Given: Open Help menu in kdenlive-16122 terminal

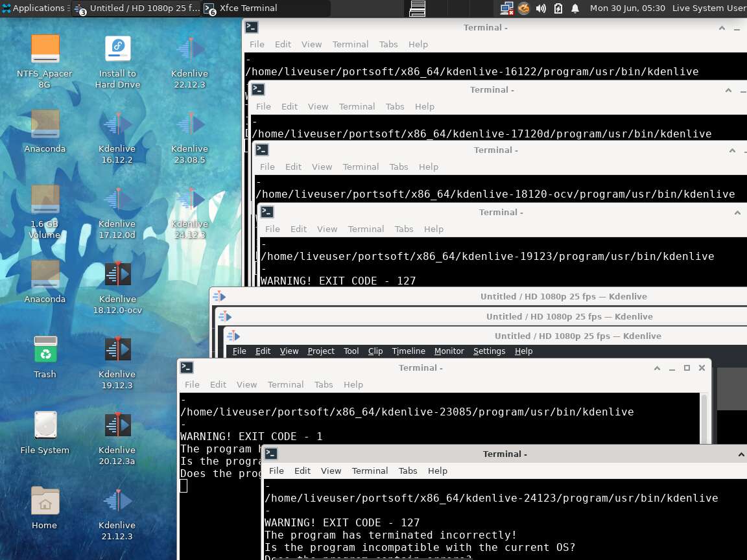Looking at the screenshot, I should (x=418, y=44).
